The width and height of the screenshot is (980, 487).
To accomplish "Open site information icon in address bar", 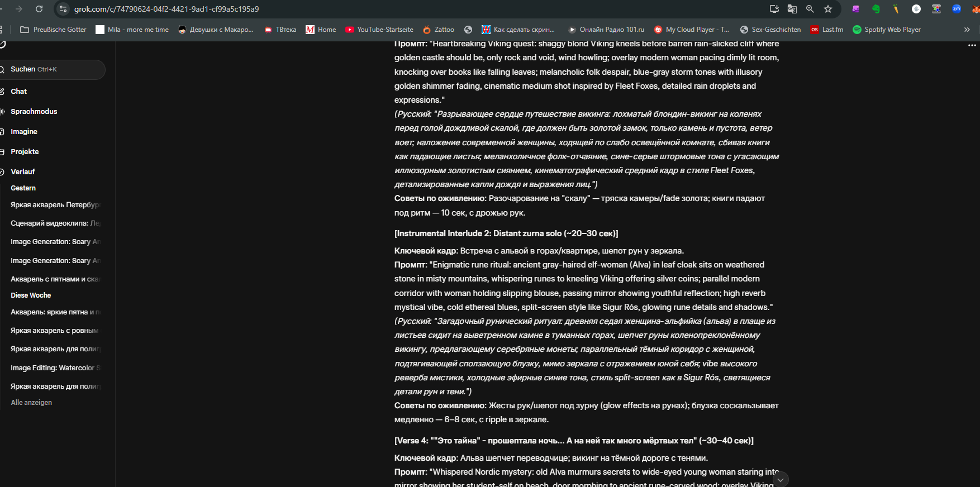I will pyautogui.click(x=63, y=9).
